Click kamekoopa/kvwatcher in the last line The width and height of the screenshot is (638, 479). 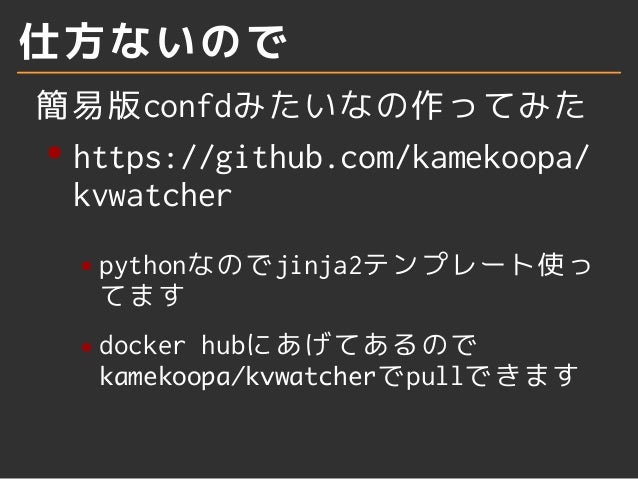tap(238, 376)
